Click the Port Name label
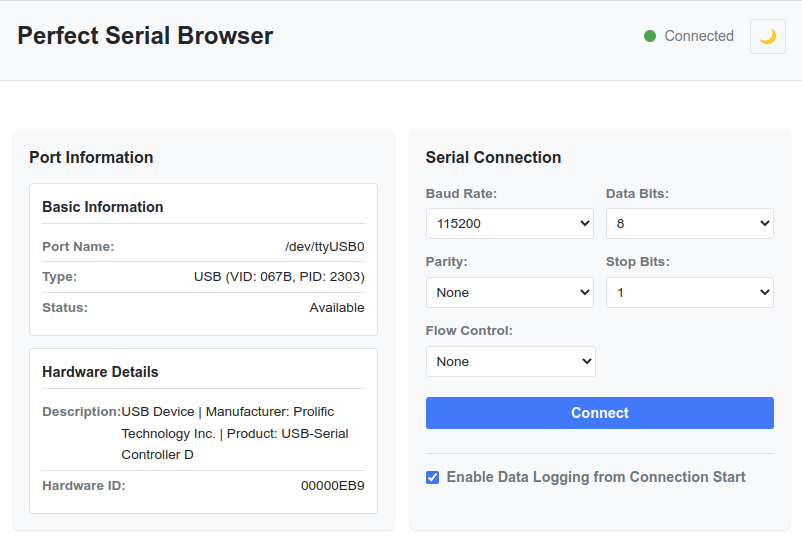802x539 pixels. [78, 246]
